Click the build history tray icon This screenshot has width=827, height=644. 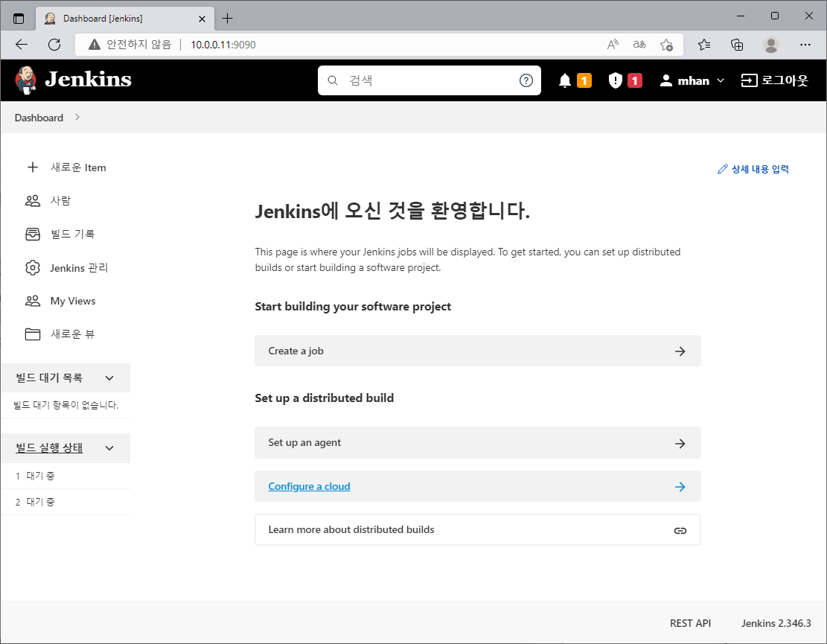coord(33,235)
